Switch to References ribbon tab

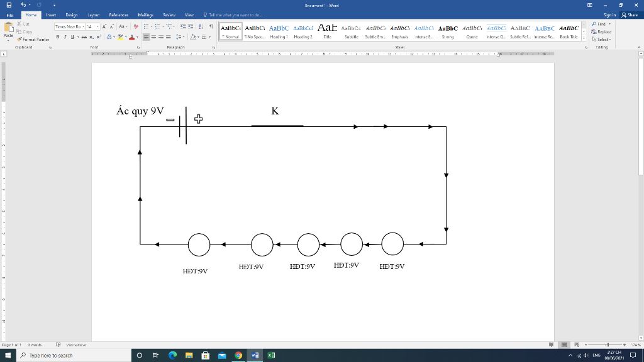(119, 15)
